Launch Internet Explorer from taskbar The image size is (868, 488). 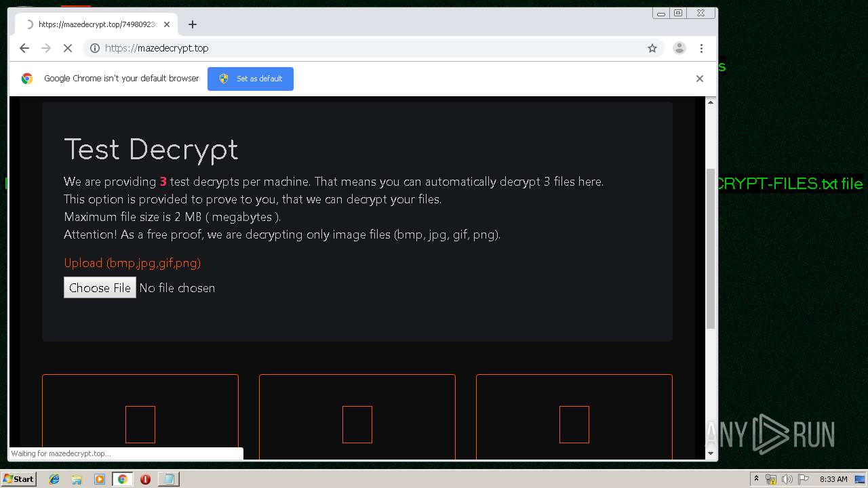pos(54,479)
